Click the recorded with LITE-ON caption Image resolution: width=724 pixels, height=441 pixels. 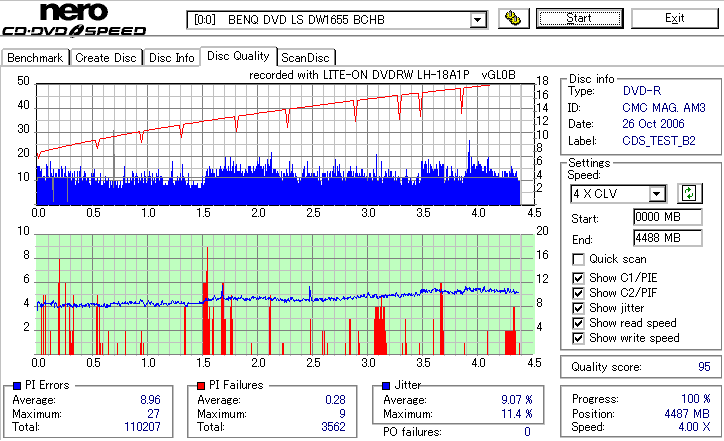click(382, 75)
